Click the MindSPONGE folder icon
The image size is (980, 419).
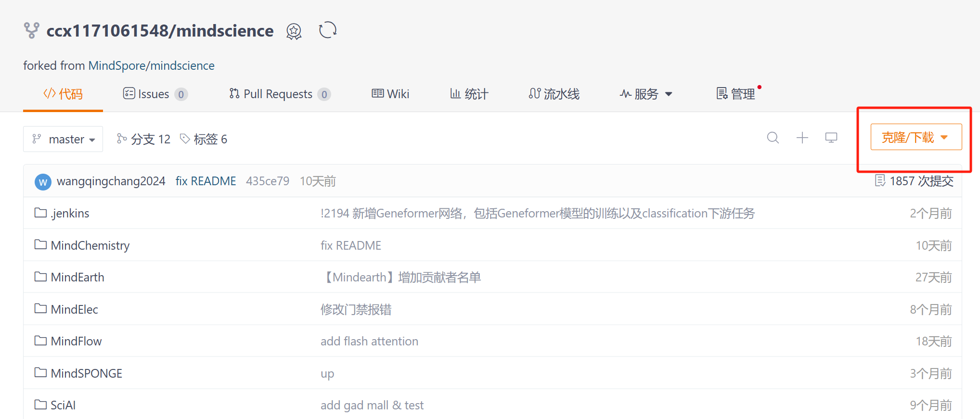point(40,372)
